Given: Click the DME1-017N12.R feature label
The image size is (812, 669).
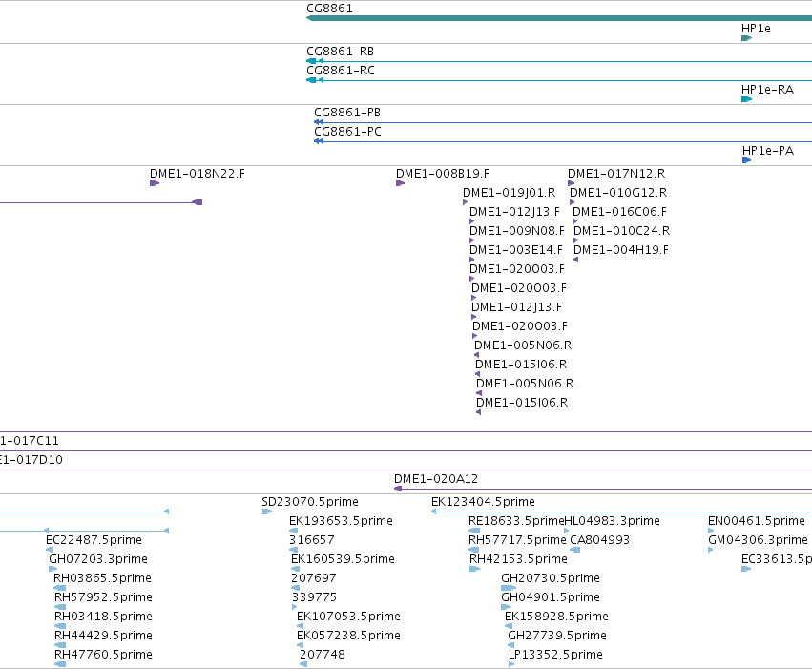Looking at the screenshot, I should tap(616, 174).
